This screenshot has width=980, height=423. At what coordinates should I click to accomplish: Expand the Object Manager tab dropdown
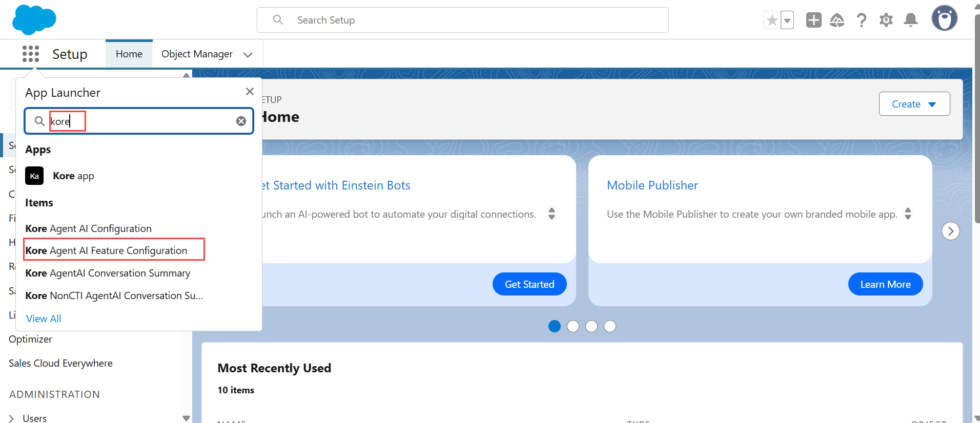pyautogui.click(x=248, y=55)
